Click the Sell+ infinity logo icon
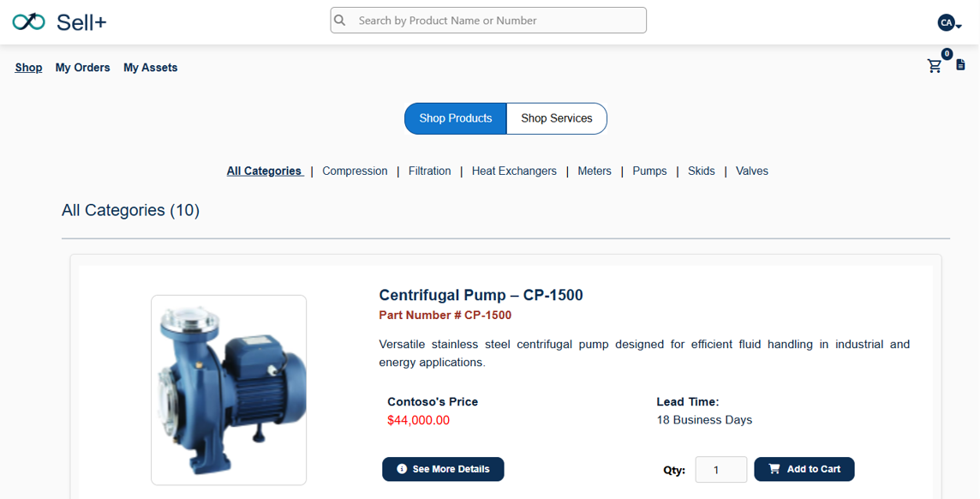980x499 pixels. (28, 21)
